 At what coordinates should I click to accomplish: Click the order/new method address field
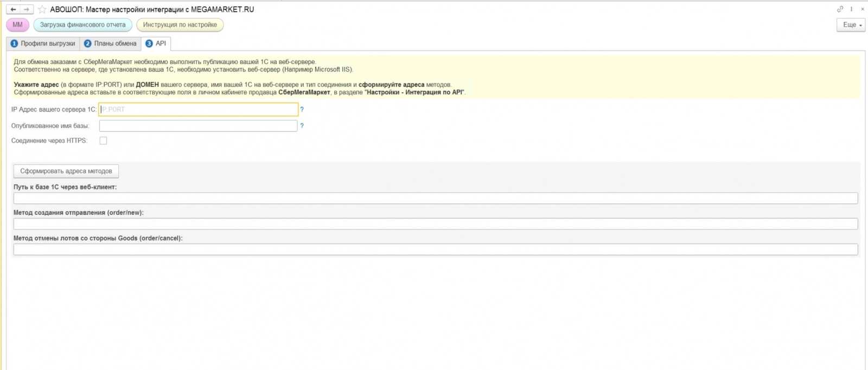click(x=436, y=224)
